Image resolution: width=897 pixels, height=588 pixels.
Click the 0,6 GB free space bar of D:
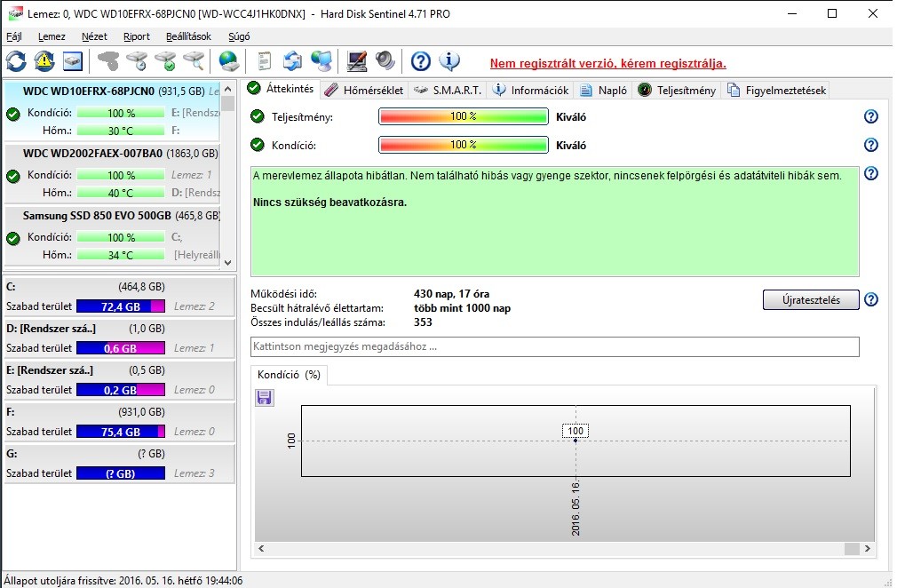[121, 348]
